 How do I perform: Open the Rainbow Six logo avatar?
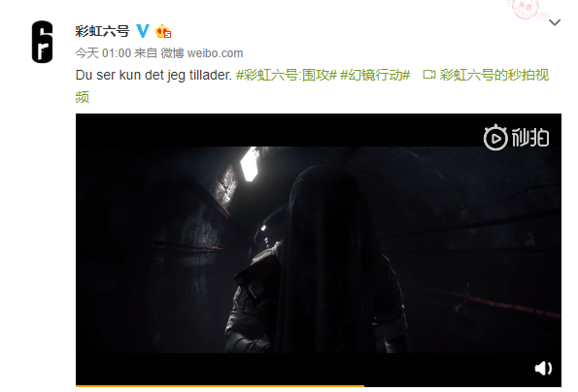click(x=42, y=42)
